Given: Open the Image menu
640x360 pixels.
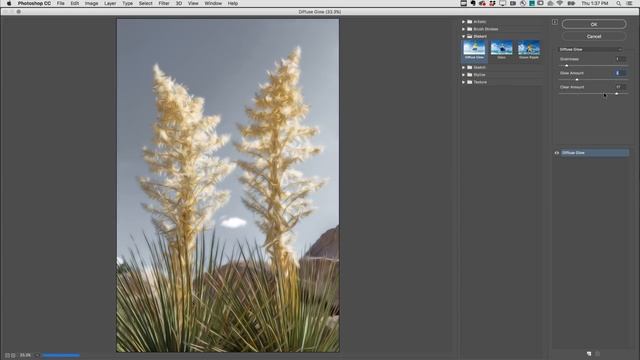Looking at the screenshot, I should tap(91, 3).
